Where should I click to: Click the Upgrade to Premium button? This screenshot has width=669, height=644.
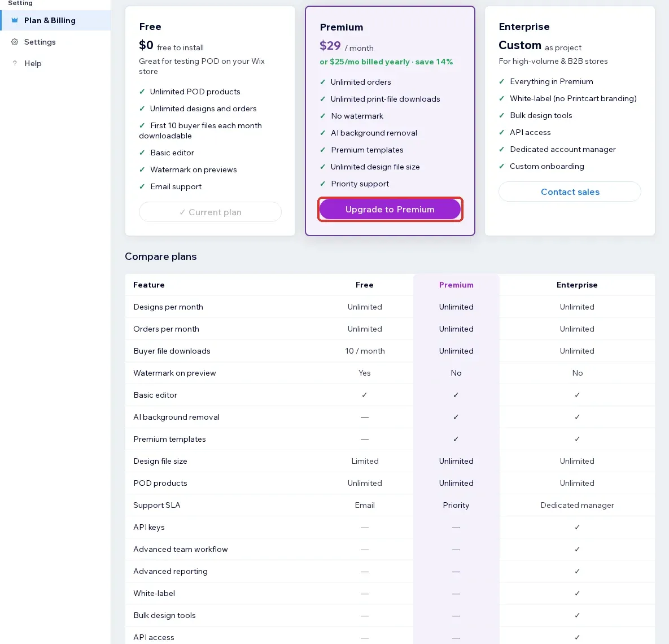(390, 209)
